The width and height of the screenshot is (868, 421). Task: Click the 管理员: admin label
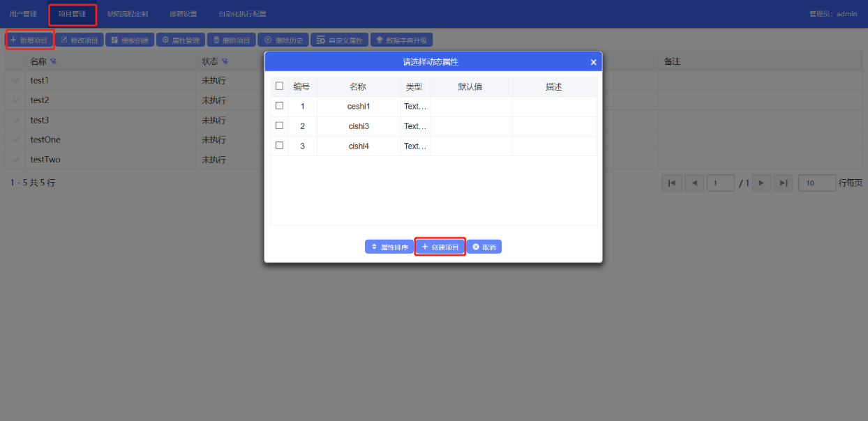[833, 14]
